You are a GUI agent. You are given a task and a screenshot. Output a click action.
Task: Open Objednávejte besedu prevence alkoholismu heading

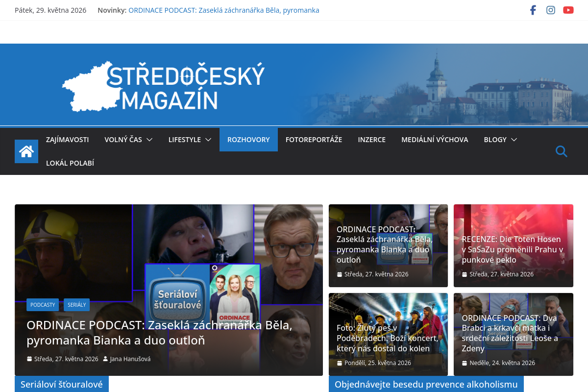point(426,384)
